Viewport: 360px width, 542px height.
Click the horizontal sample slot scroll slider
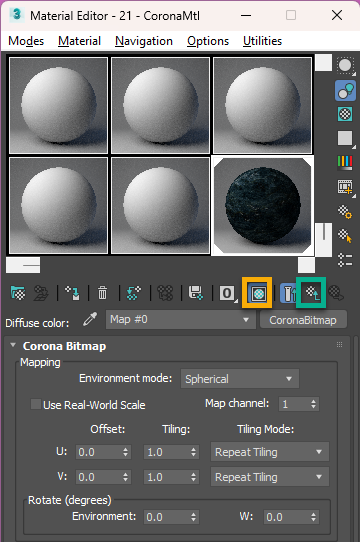coord(23,265)
